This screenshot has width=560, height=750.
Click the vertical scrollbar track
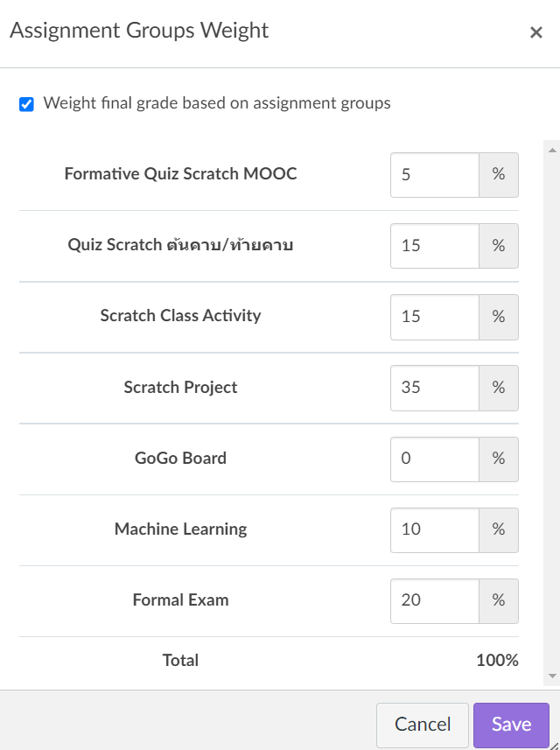coord(552,411)
